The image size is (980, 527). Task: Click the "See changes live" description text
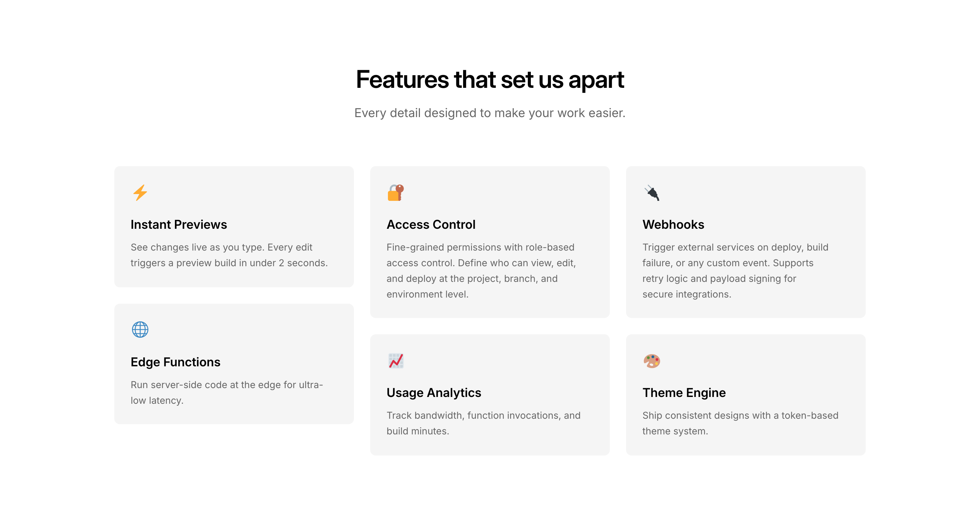pos(229,255)
